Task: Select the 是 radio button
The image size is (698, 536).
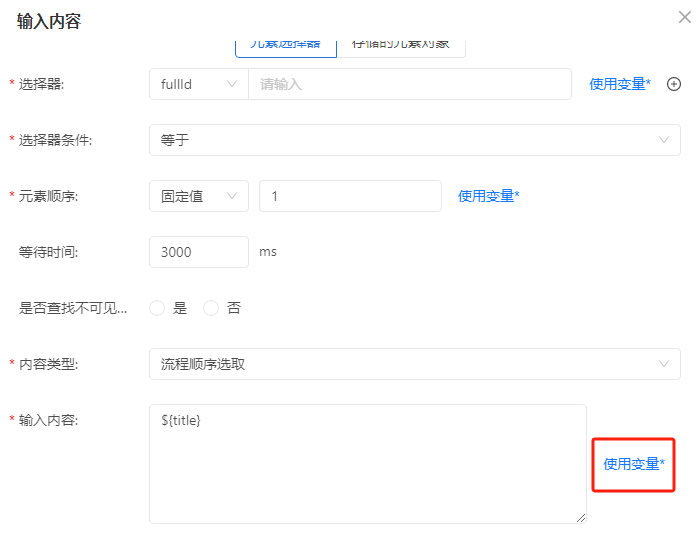Action: (x=157, y=308)
